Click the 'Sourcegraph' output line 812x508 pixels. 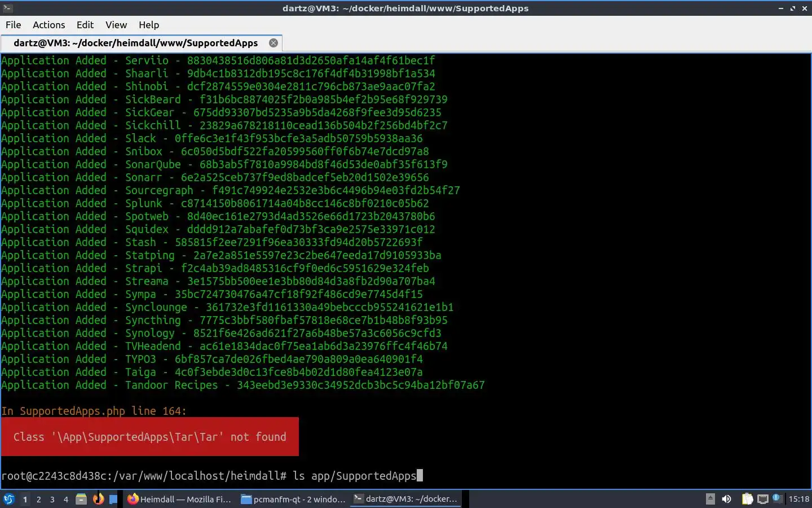coord(231,190)
